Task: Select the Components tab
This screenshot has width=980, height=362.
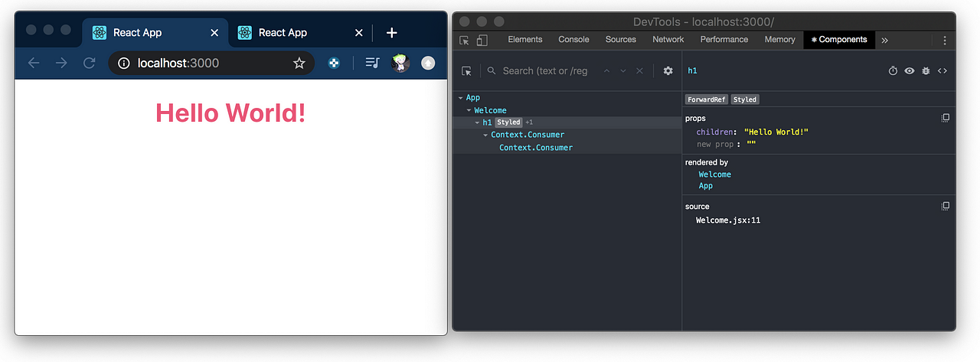Action: point(839,40)
